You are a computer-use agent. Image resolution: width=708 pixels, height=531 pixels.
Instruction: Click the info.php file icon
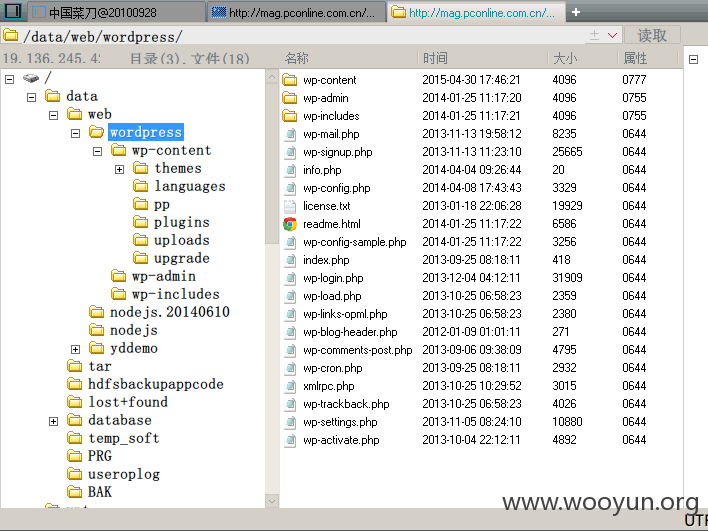coord(290,170)
